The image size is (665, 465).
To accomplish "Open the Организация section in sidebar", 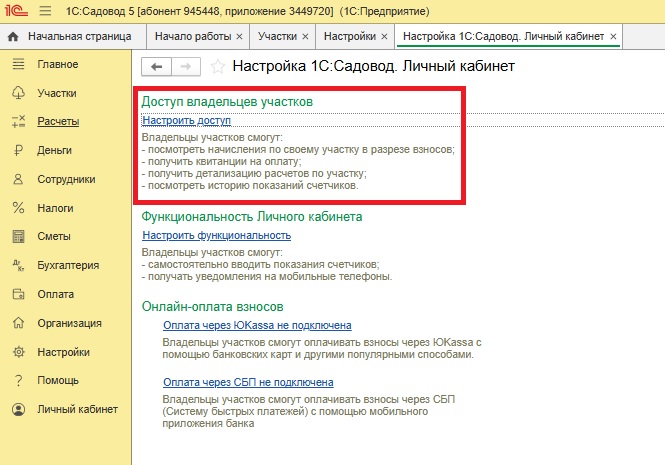I will pyautogui.click(x=70, y=323).
